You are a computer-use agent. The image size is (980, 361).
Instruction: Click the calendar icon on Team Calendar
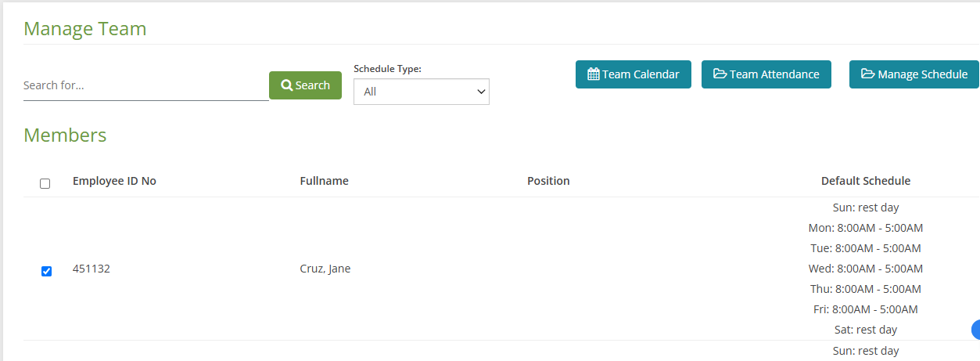pyautogui.click(x=594, y=74)
